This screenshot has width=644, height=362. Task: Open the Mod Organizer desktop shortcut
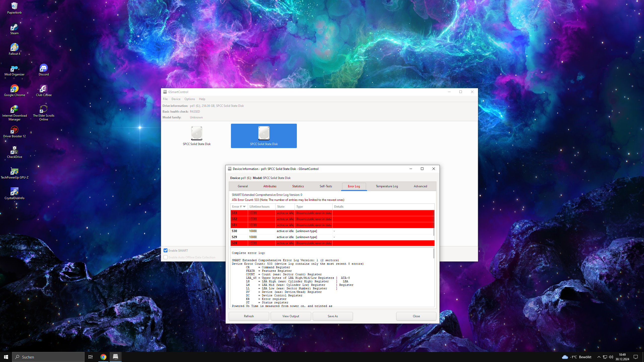[x=14, y=68]
